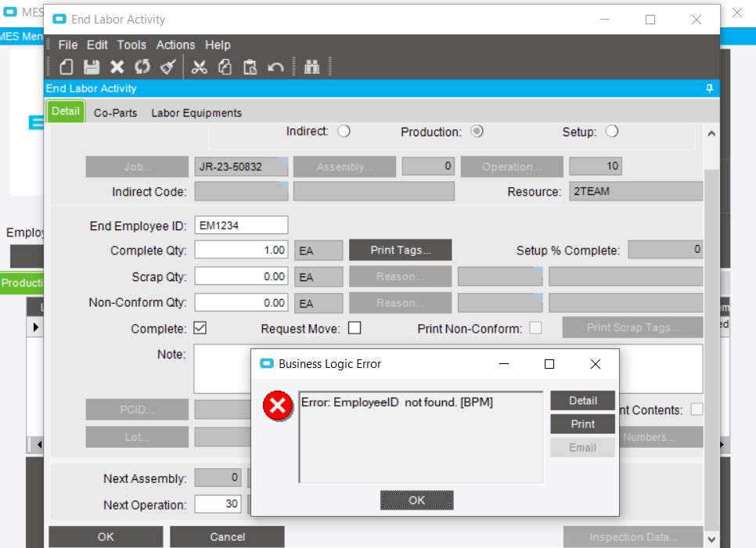The width and height of the screenshot is (756, 548).
Task: Click the Cut toolbar icon
Action: 200,67
